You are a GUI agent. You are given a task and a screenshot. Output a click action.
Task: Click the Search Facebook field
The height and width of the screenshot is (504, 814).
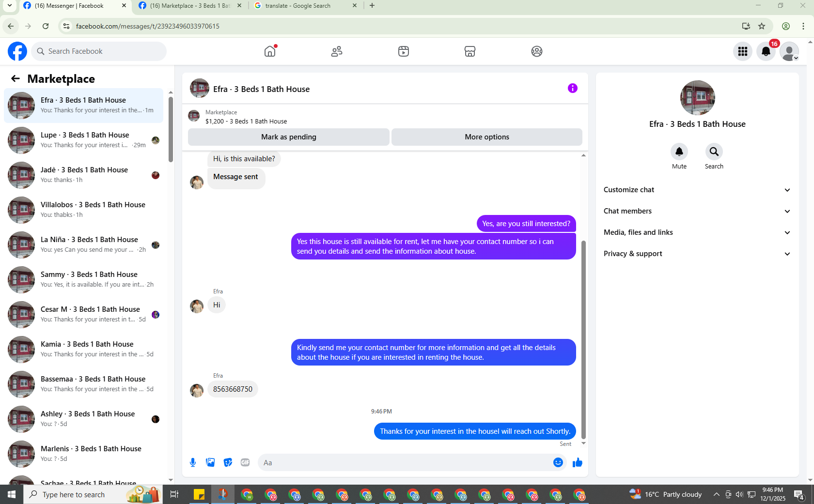tap(99, 51)
